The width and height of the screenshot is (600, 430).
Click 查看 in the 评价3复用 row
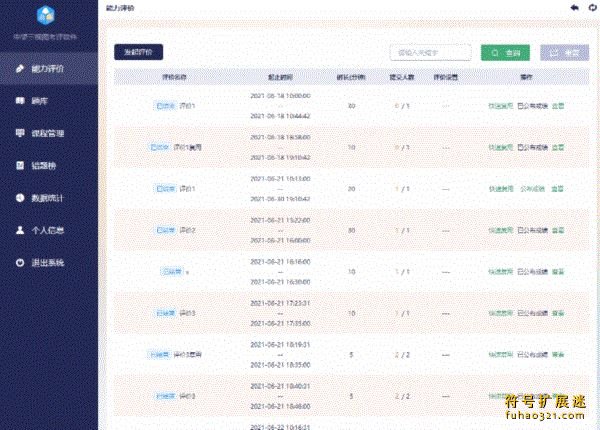(x=558, y=355)
